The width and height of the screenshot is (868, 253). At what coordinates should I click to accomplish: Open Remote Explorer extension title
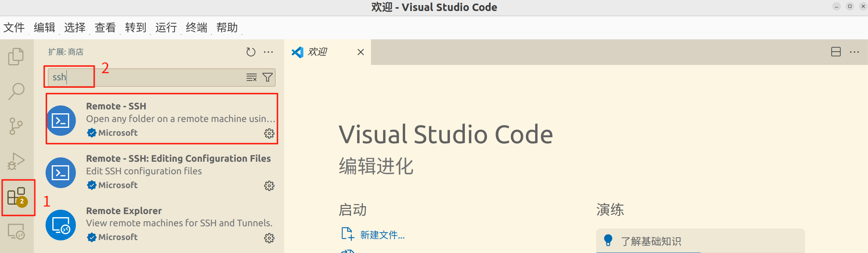coord(124,211)
